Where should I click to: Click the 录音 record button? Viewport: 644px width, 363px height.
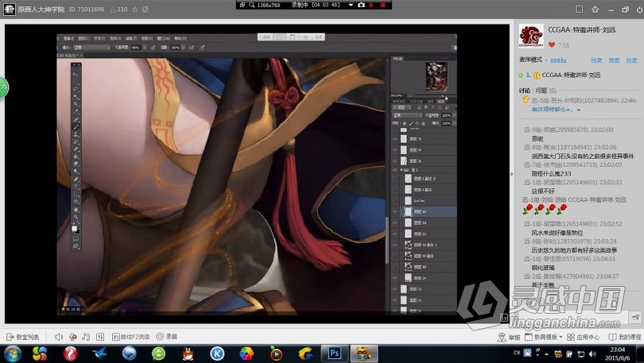pyautogui.click(x=167, y=337)
